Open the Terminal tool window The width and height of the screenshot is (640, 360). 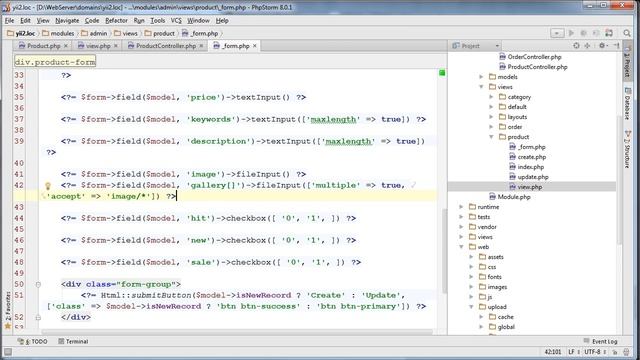pyautogui.click(x=73, y=341)
